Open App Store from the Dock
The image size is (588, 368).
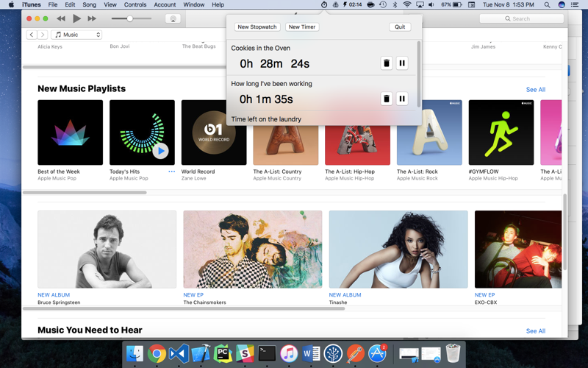pyautogui.click(x=377, y=353)
